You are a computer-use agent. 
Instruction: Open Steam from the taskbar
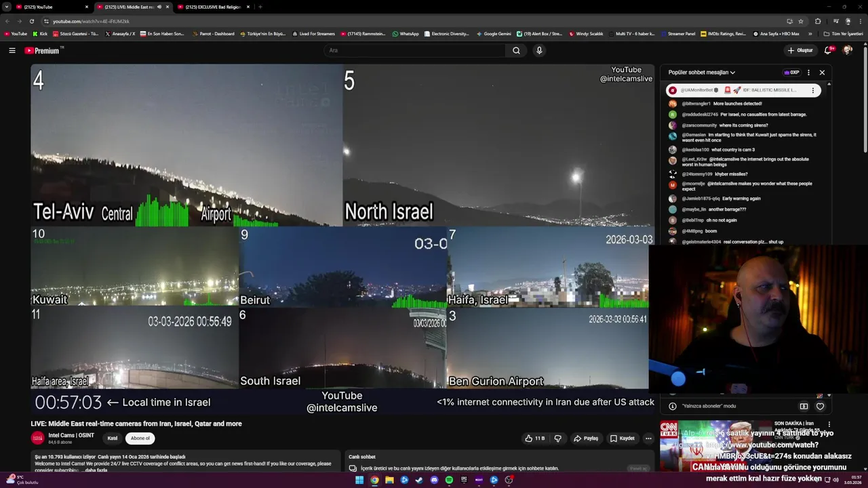[419, 480]
